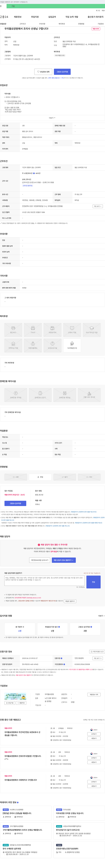Click the 장애인용 승강기 facility icon
This screenshot has width=105, height=868.
pos(40,395)
